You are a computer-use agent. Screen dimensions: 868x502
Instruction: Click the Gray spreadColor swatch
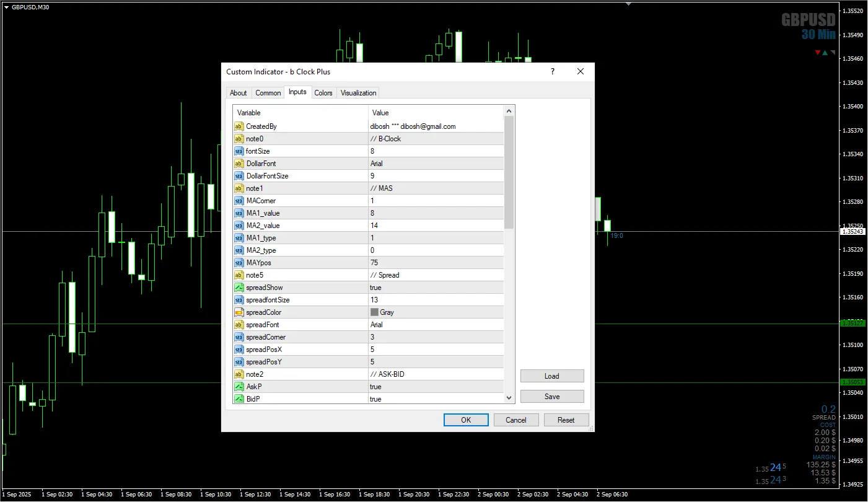374,312
